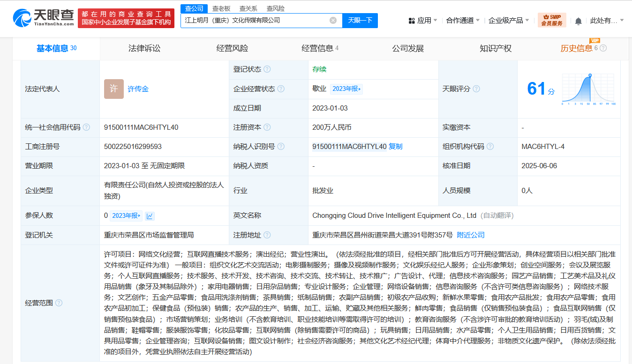Viewport: 632px width, 364px height.
Task: Click the TianYanCha logo
Action: coord(43,18)
